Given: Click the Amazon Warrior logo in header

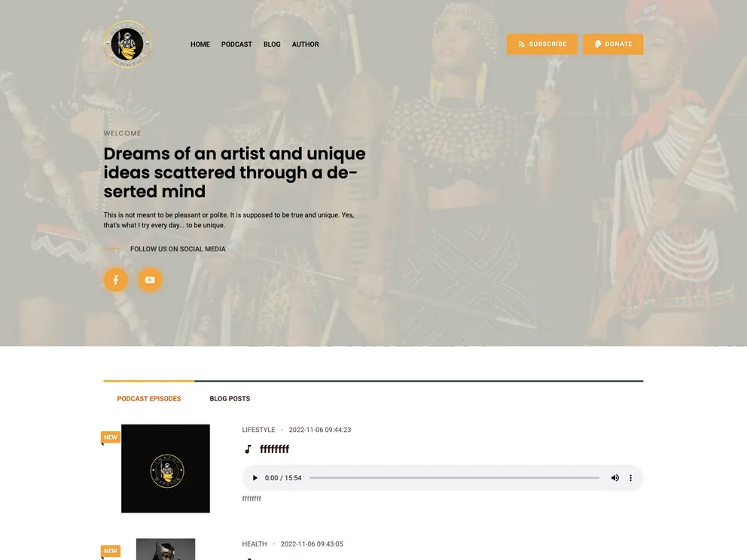Looking at the screenshot, I should [x=127, y=44].
